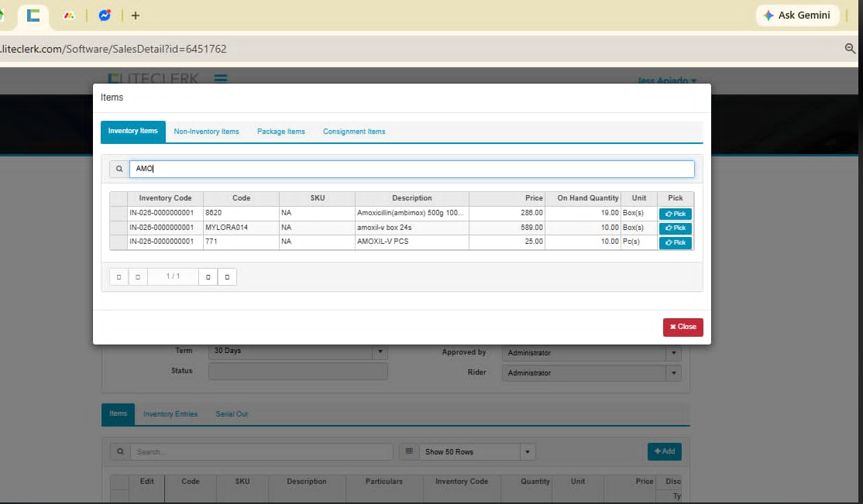Pick the Amoxicillin(ambimox) 500g item
863x504 pixels.
click(676, 214)
